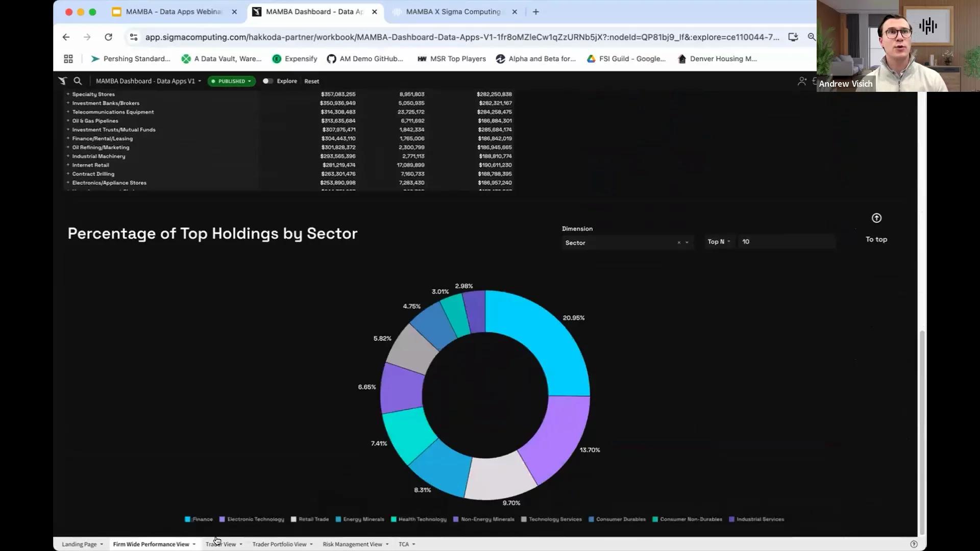
Task: Open the PUBLISHED version dropdown
Action: 232,81
